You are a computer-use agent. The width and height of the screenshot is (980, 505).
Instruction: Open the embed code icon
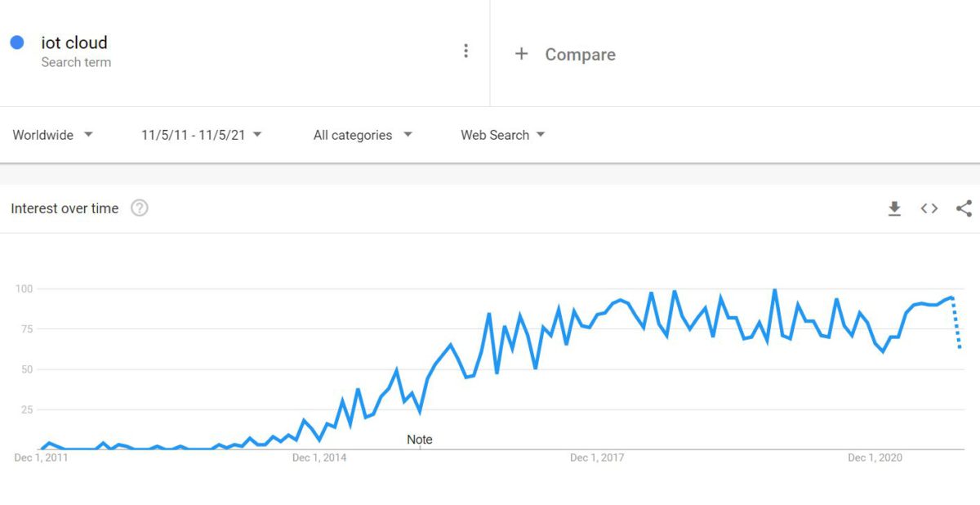929,208
